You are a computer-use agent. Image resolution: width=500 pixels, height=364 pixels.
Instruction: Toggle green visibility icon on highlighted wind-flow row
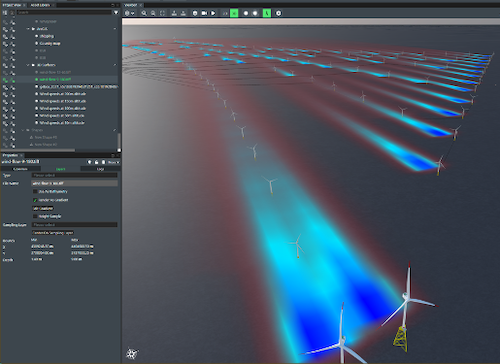[x=5, y=80]
